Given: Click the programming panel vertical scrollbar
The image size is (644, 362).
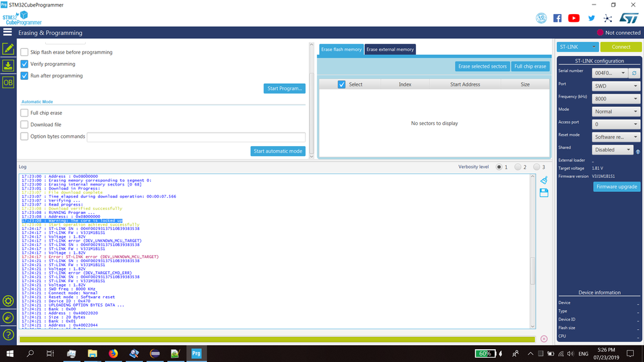Looking at the screenshot, I should click(311, 113).
